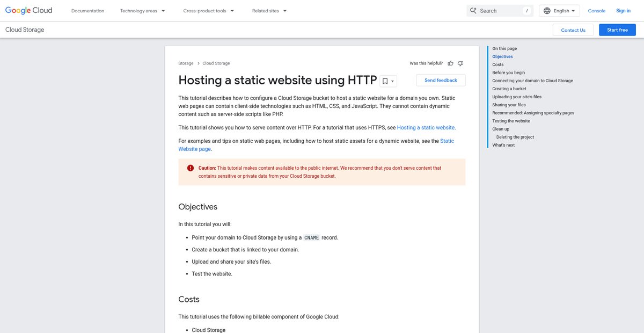644x333 pixels.
Task: Click the Objectives section heading
Action: (x=197, y=207)
